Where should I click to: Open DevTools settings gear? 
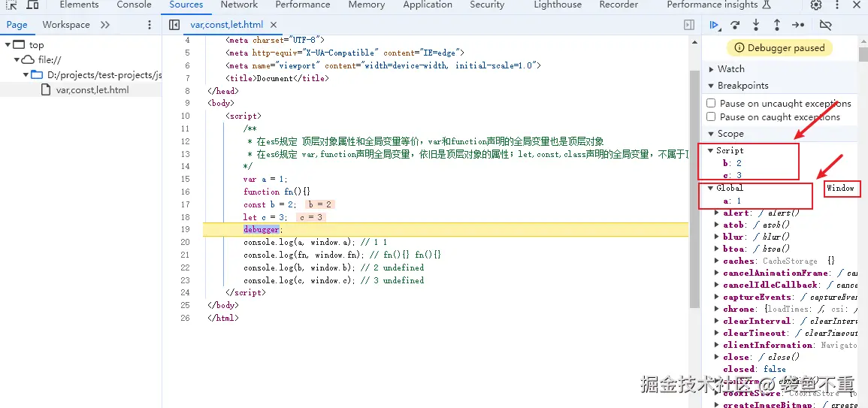[x=816, y=5]
